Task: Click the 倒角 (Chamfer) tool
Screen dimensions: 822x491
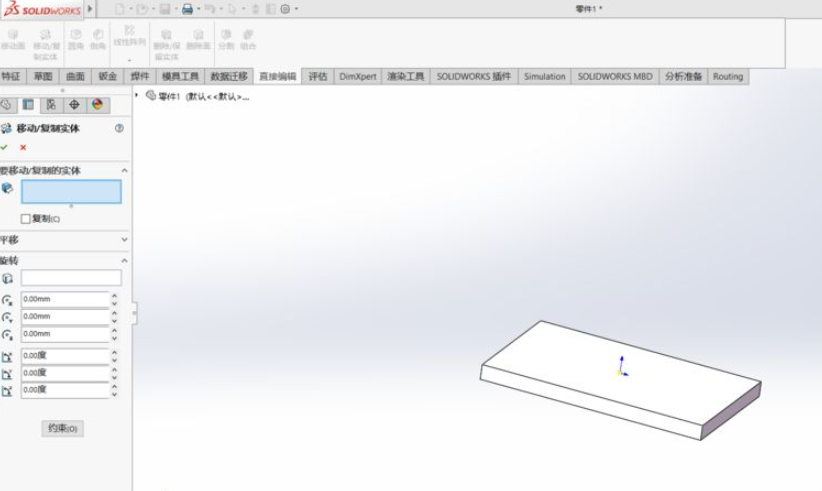Action: 98,40
